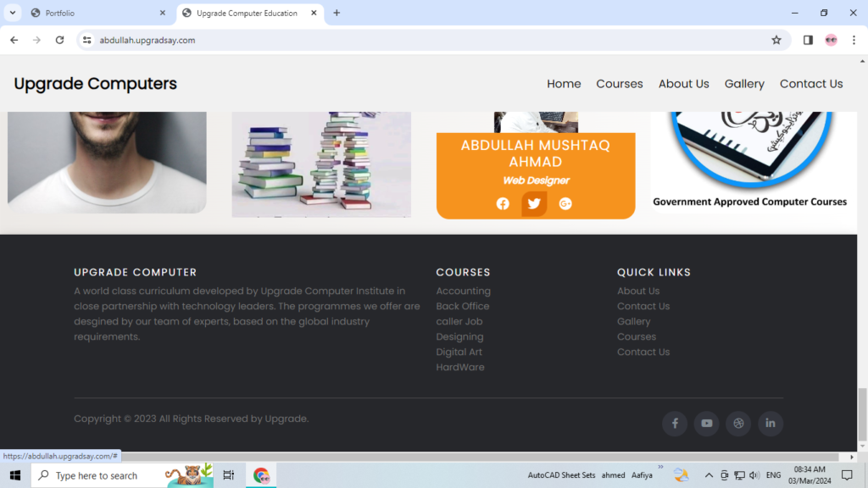Open the footer Facebook circle icon
868x488 pixels.
[675, 424]
